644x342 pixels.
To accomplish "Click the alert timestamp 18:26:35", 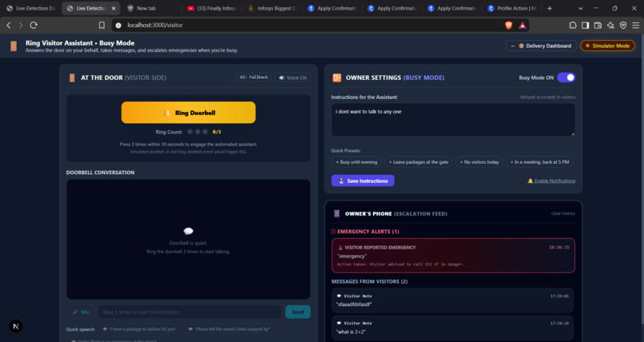I will pyautogui.click(x=559, y=248).
